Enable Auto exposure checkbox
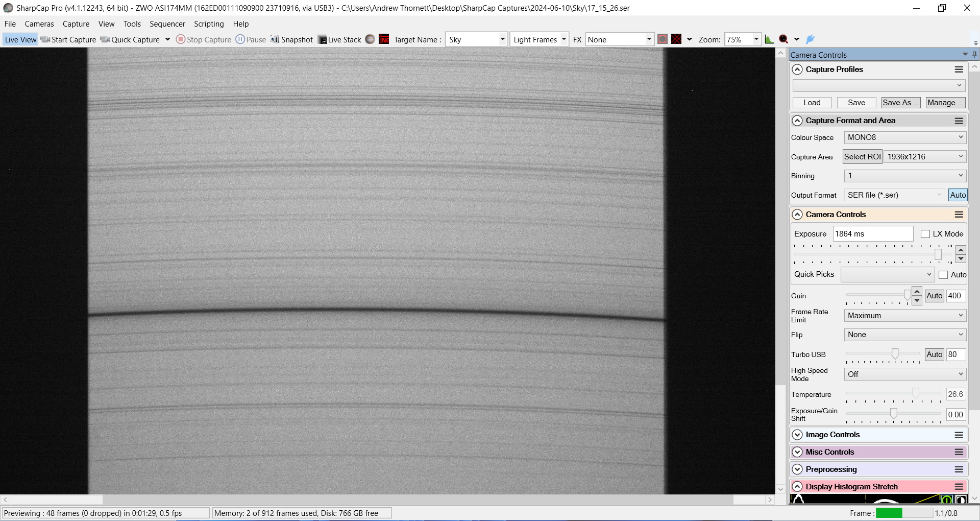Viewport: 980px width, 521px height. coord(944,274)
